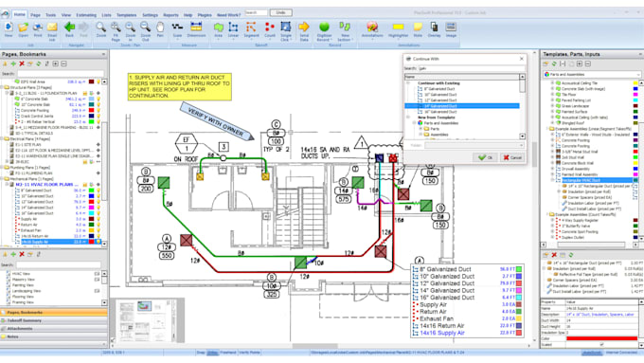Viewport: 644px width, 363px height.
Task: Click red Color swatch in properties
Action: (x=601, y=338)
